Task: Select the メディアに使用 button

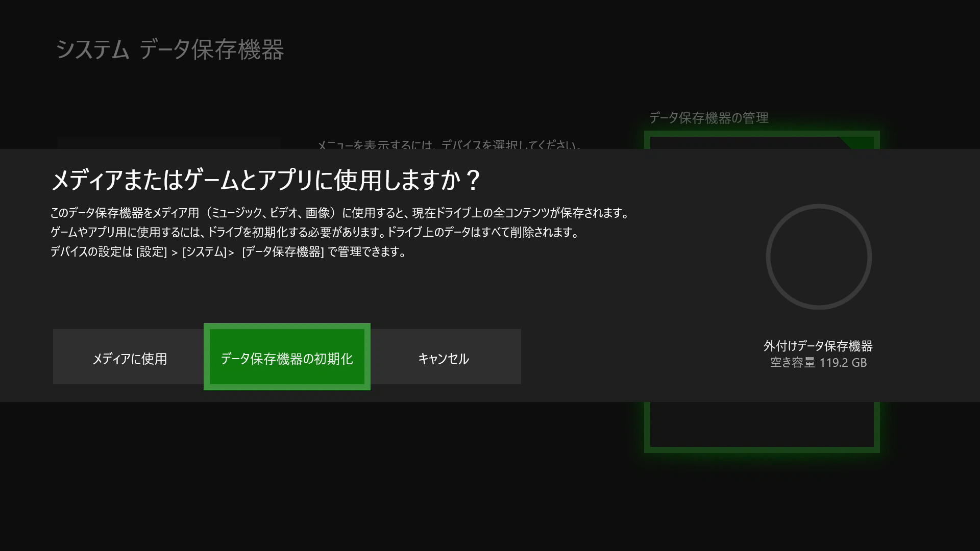Action: click(129, 357)
